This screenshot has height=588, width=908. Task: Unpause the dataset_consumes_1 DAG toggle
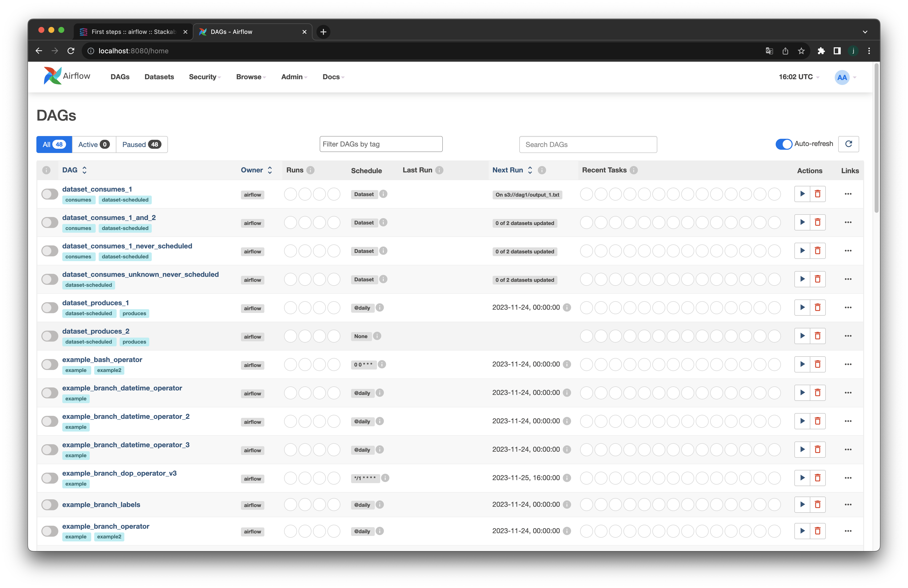pyautogui.click(x=50, y=194)
